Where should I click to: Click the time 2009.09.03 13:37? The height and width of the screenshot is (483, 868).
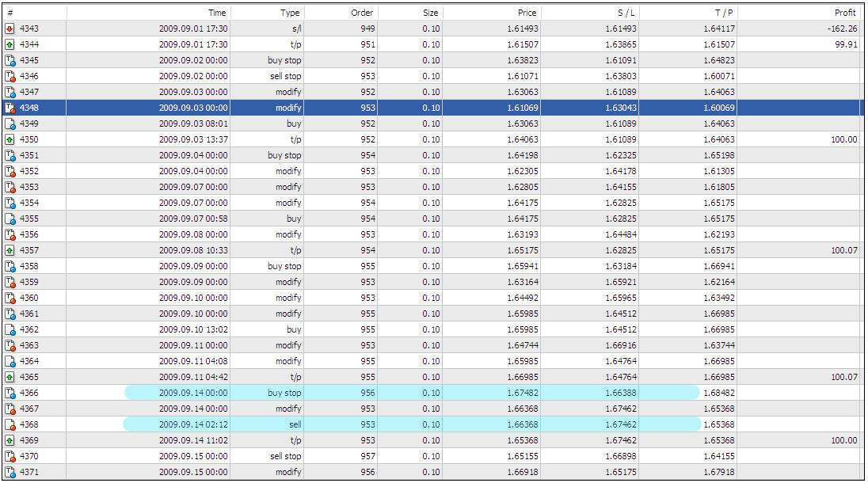[x=193, y=139]
